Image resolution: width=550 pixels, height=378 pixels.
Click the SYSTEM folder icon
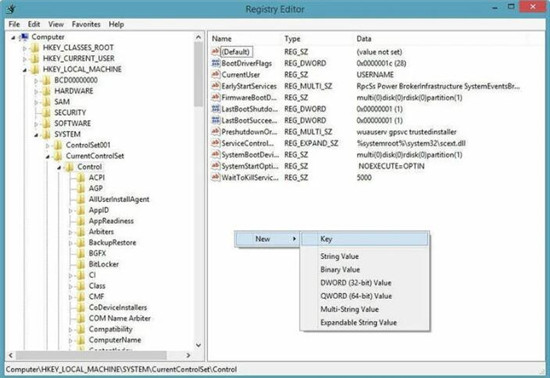(46, 134)
